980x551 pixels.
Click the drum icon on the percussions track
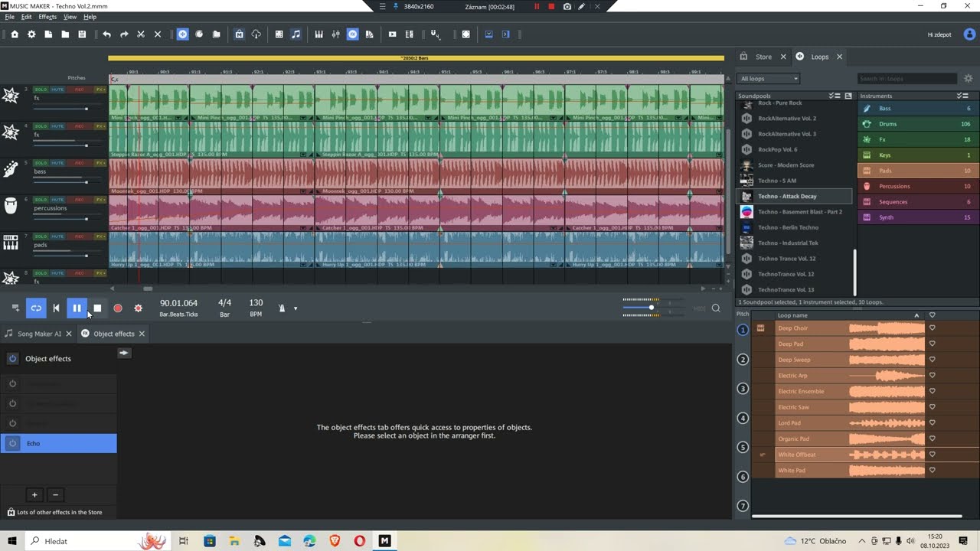(11, 206)
